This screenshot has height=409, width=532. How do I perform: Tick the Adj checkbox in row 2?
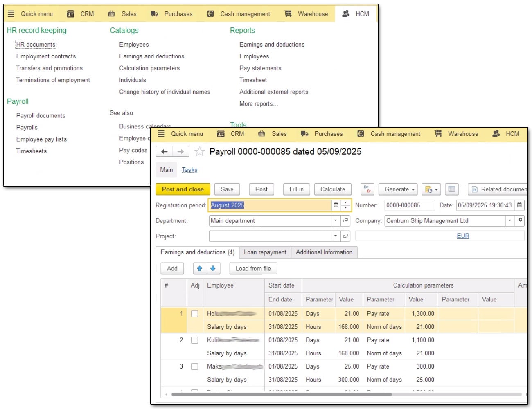tap(195, 340)
